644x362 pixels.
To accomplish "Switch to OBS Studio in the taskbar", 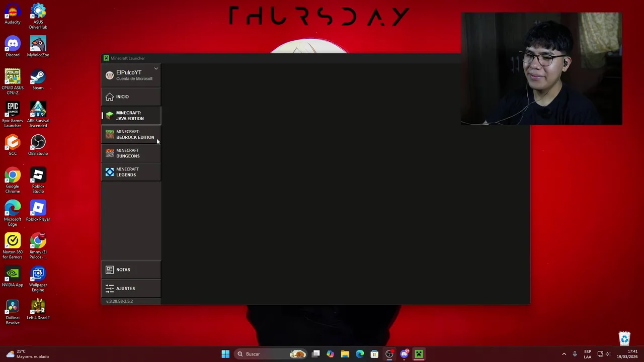I will coord(389,354).
